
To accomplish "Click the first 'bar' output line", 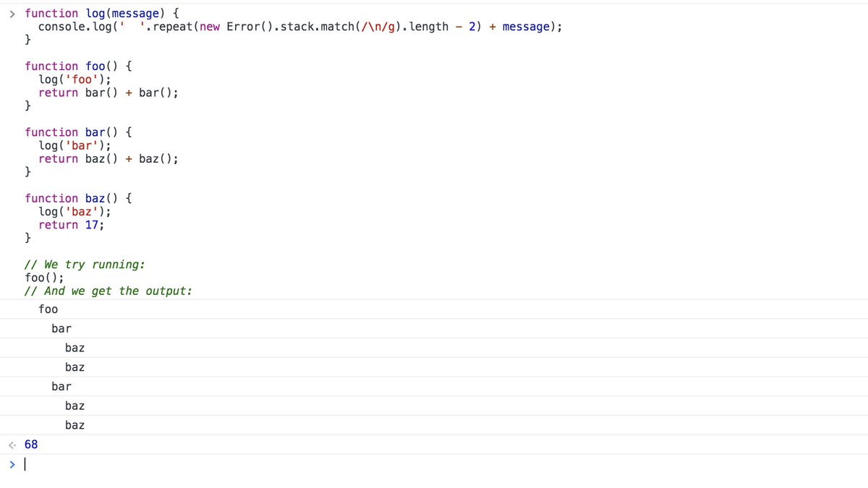I will (61, 328).
